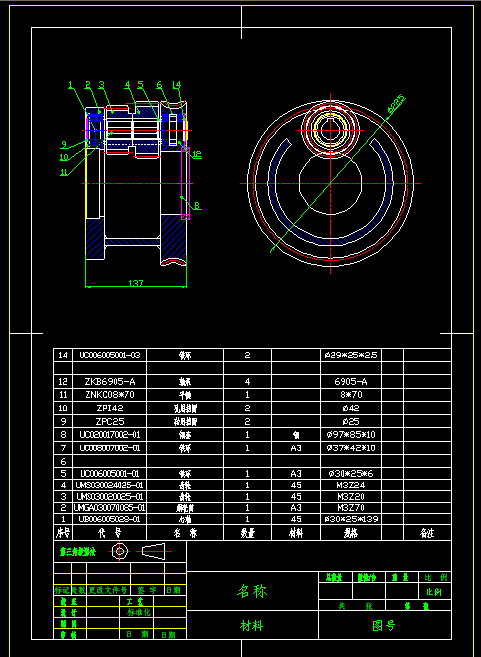The image size is (481, 657).
Task: Select the 标准化 label in the title block
Action: 139,612
